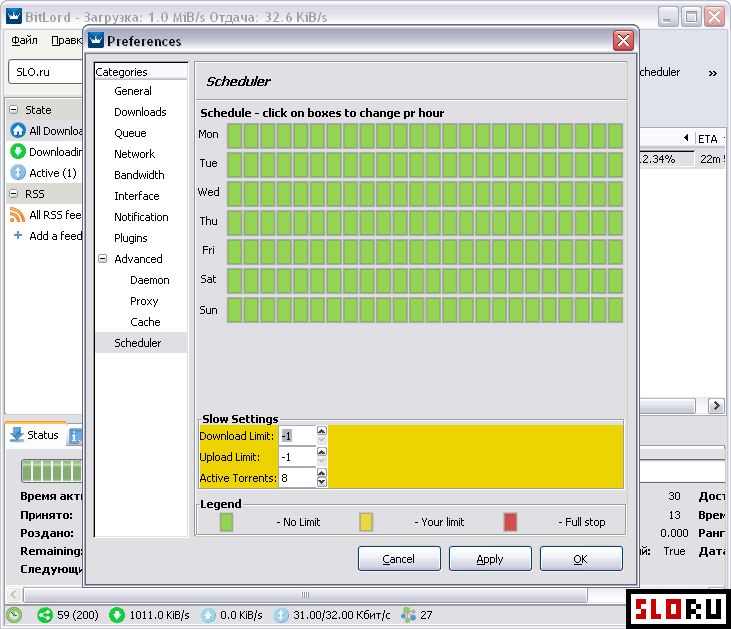Select the Interface category

pyautogui.click(x=137, y=196)
